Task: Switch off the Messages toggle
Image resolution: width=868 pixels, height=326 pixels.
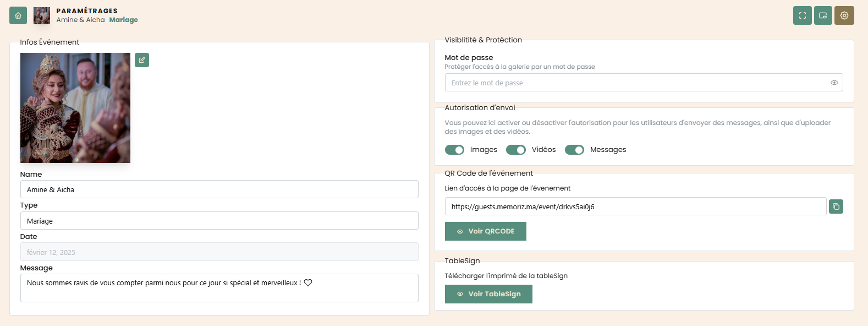Action: pos(574,150)
